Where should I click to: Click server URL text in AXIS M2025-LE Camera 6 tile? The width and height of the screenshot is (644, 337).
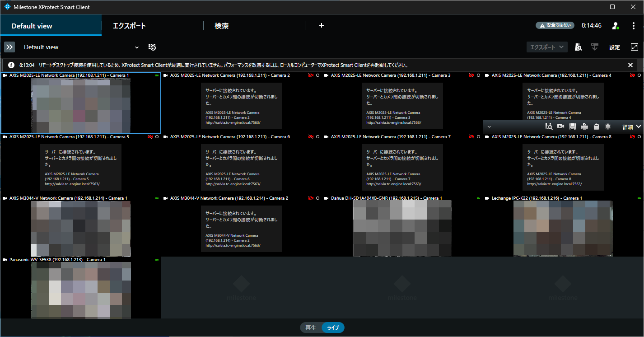coord(233,184)
